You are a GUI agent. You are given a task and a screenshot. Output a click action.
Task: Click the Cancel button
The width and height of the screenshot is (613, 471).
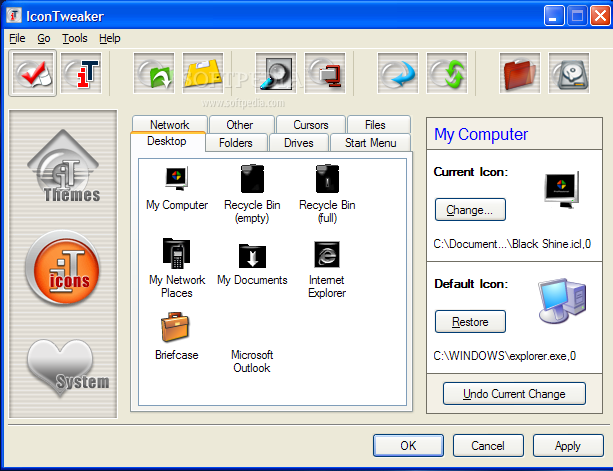click(x=488, y=446)
